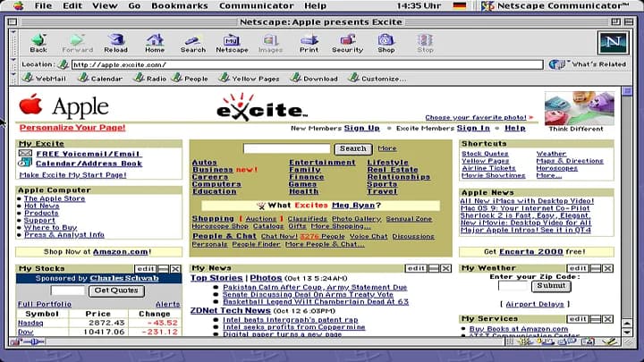Image resolution: width=644 pixels, height=362 pixels.
Task: Reload the page with Reload icon
Action: 115,43
